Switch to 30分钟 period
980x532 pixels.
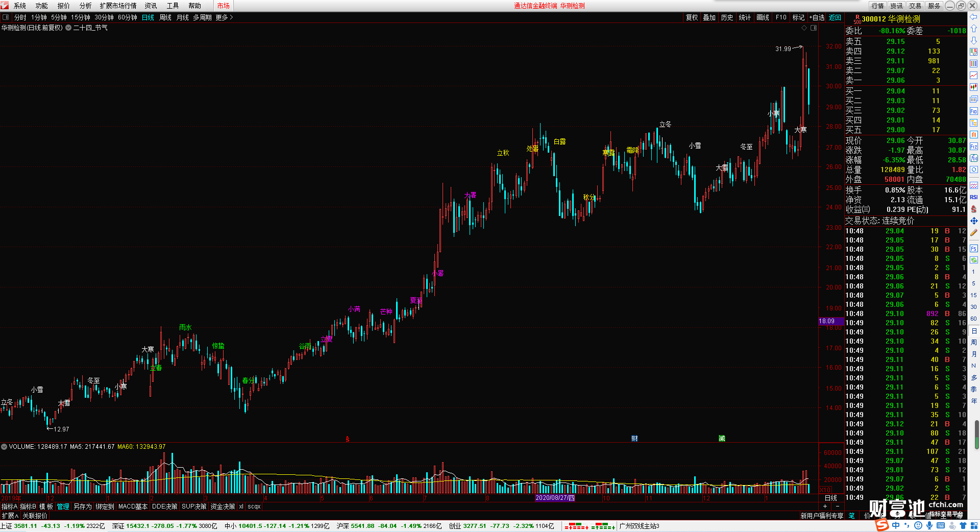[104, 17]
